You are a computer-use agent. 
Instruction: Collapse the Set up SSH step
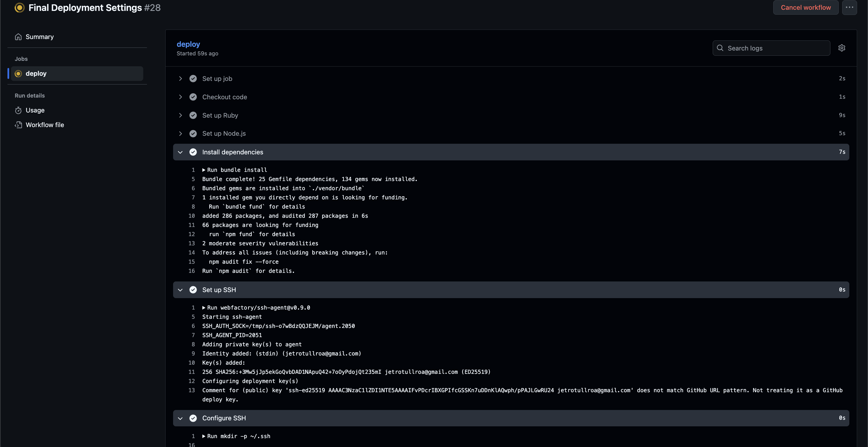coord(181,290)
